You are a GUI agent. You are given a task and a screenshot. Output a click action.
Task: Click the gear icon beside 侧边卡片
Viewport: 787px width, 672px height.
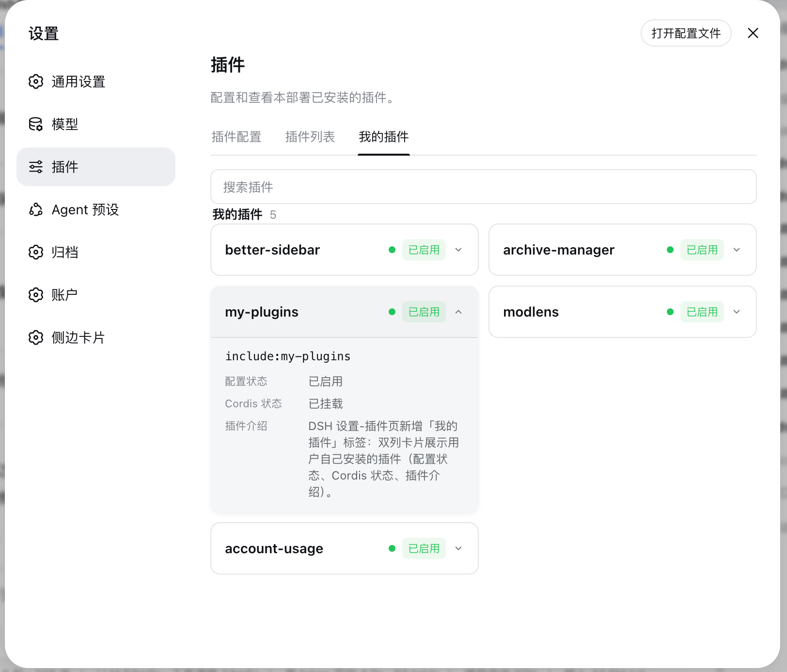36,337
